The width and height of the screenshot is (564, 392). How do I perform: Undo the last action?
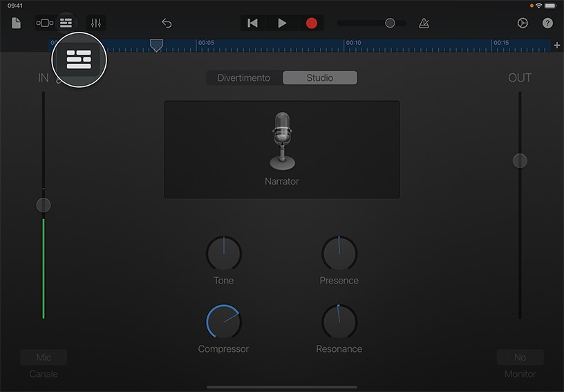click(x=167, y=23)
